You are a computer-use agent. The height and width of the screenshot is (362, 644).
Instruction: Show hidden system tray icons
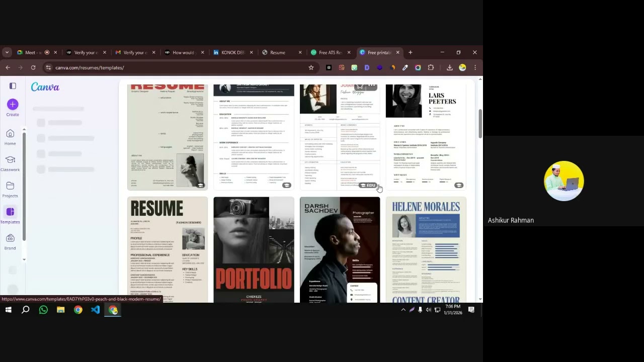[x=403, y=310]
